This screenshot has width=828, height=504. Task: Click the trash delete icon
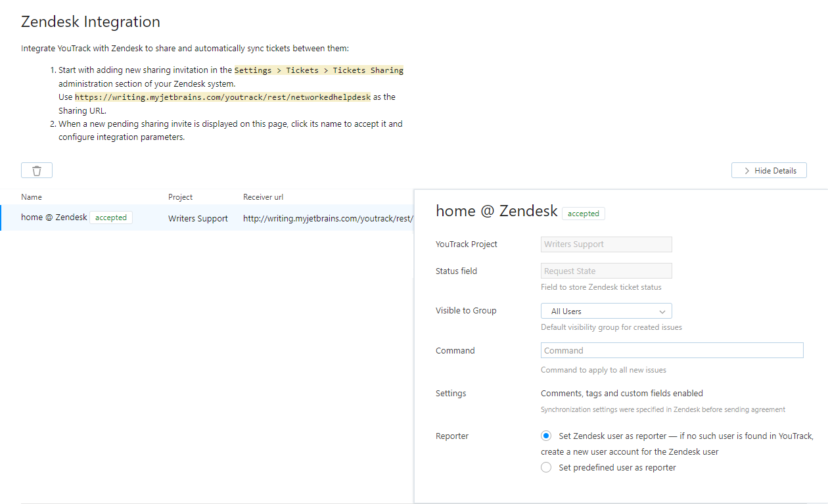(x=36, y=170)
